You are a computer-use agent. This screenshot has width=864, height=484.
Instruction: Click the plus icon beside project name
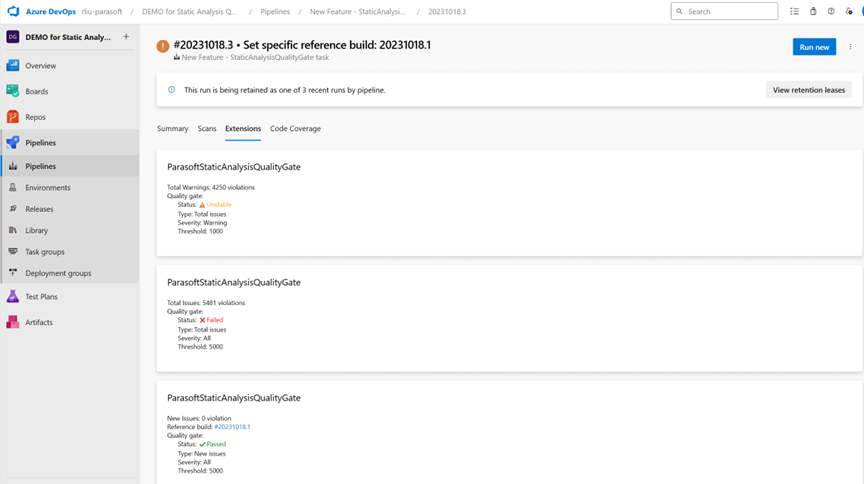(126, 37)
